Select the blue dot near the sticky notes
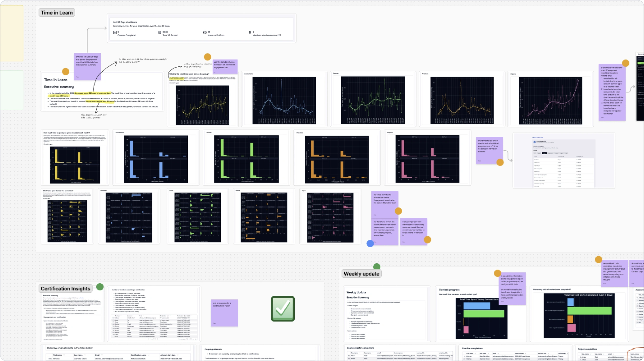This screenshot has height=361, width=644. click(370, 243)
